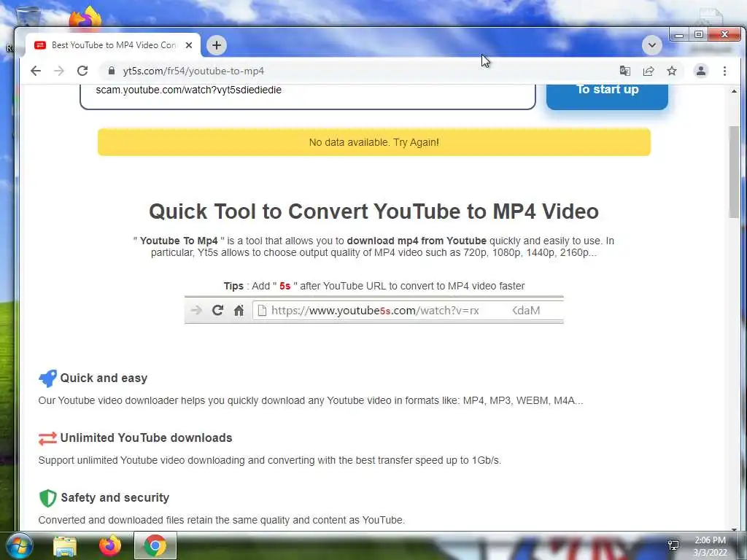Open the Windows Start orb

(x=19, y=545)
